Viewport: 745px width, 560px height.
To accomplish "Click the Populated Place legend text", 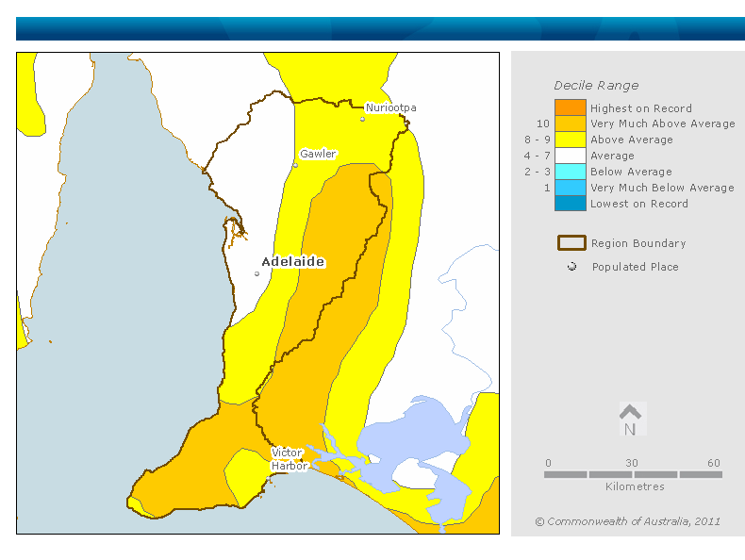I will pyautogui.click(x=636, y=267).
